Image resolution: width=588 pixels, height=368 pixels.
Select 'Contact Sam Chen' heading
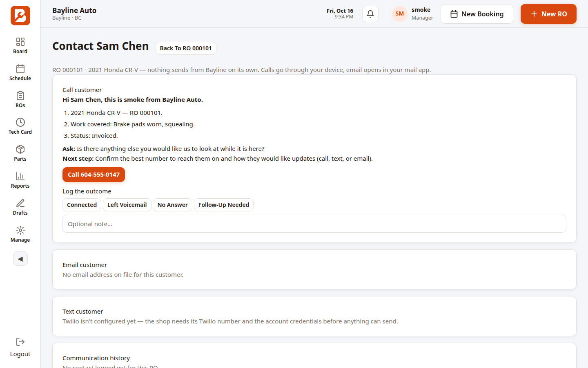(x=100, y=46)
